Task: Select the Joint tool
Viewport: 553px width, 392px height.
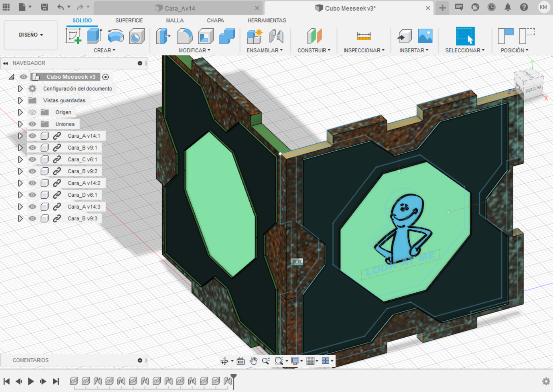Action: point(276,36)
